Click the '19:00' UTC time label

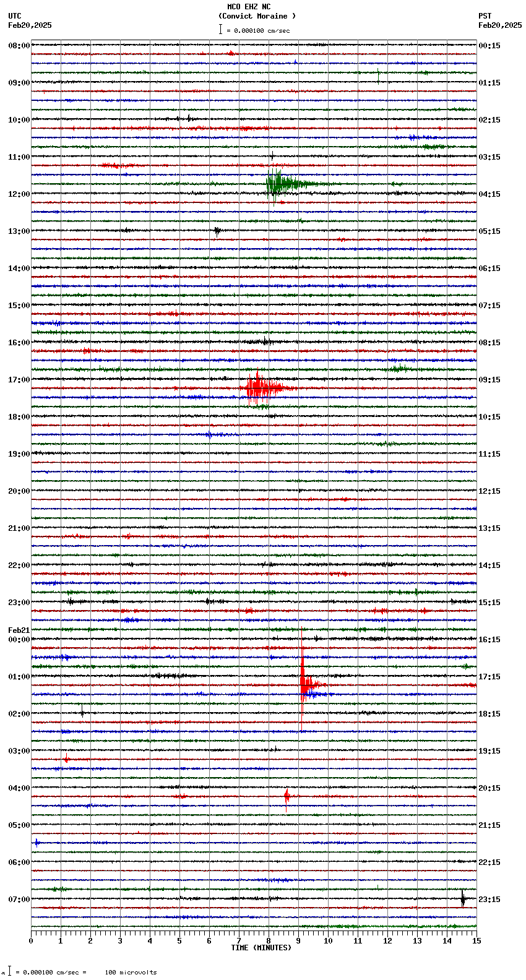coord(19,454)
